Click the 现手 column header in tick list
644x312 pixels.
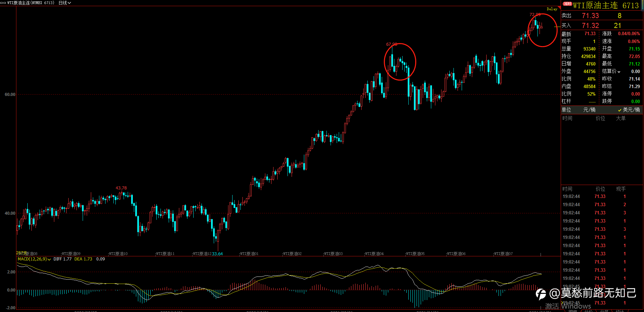(621, 189)
